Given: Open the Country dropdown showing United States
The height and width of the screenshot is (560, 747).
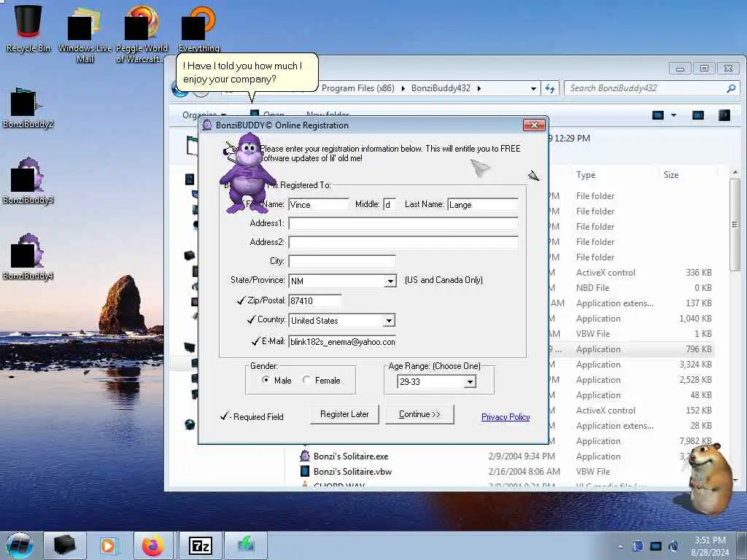Looking at the screenshot, I should (390, 321).
